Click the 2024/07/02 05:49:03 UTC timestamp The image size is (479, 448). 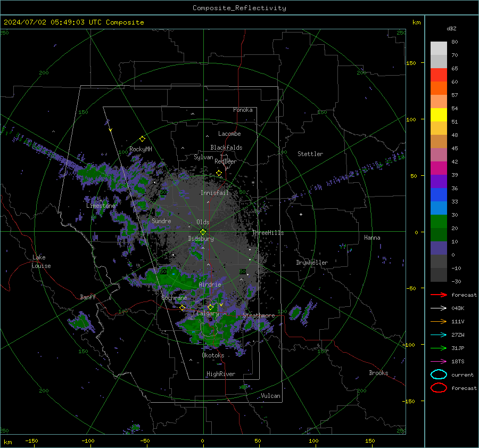(x=74, y=22)
